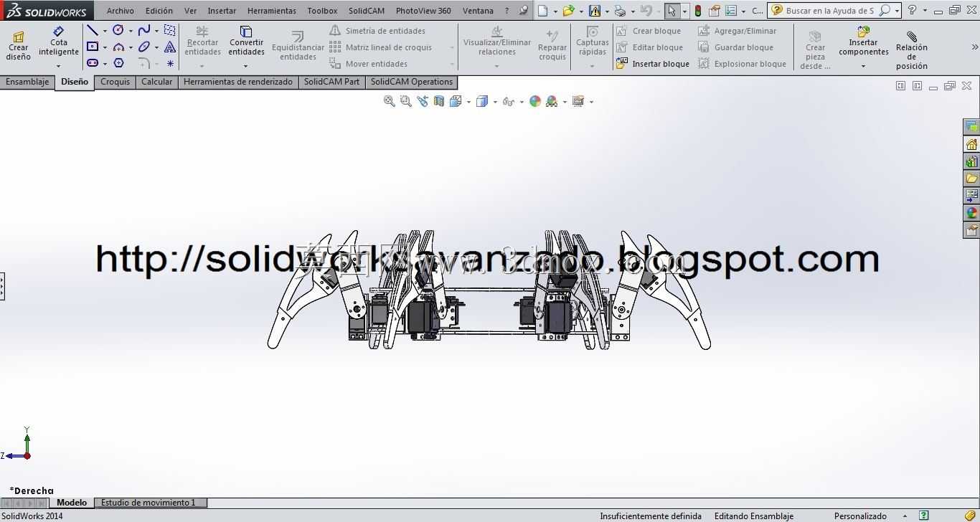Click the Rebuild traffic light icon
This screenshot has height=522, width=980.
click(x=697, y=11)
